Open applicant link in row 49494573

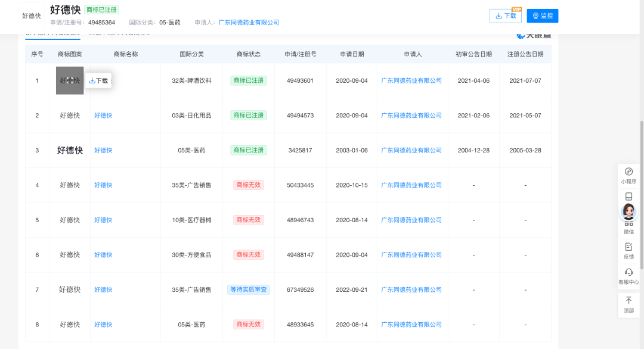pyautogui.click(x=411, y=115)
